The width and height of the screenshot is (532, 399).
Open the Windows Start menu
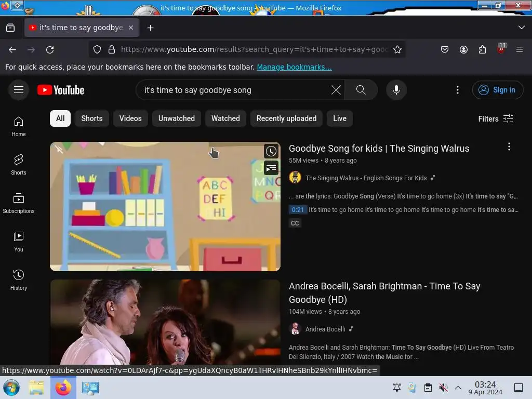click(11, 388)
